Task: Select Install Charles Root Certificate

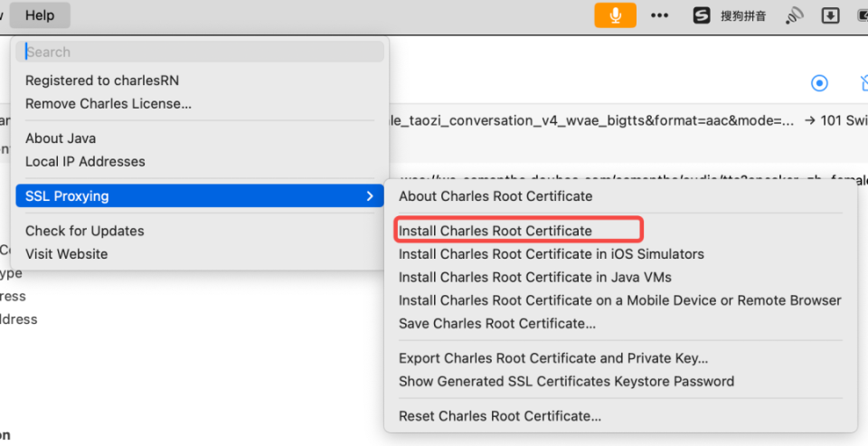Action: (x=495, y=231)
